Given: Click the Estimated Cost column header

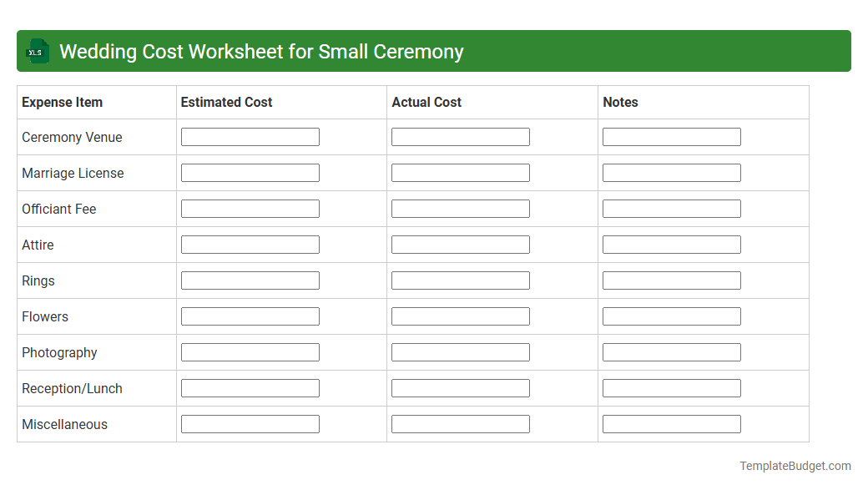Looking at the screenshot, I should coord(226,102).
